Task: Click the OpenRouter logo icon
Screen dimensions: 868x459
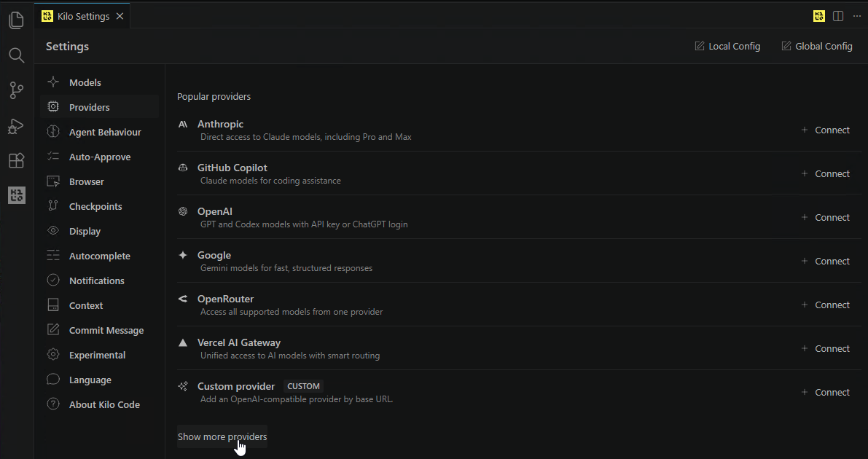Action: pos(183,299)
